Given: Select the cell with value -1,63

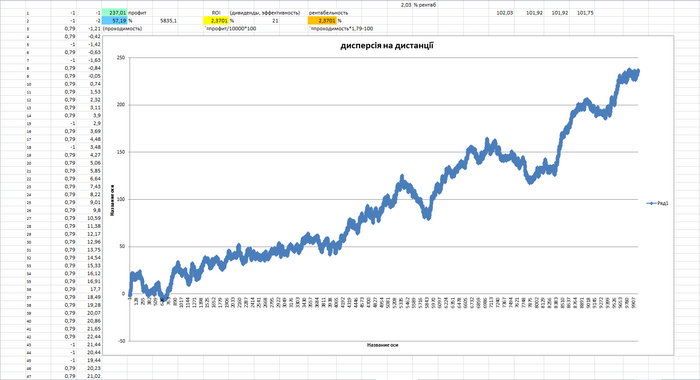Looking at the screenshot, I should coord(89,60).
